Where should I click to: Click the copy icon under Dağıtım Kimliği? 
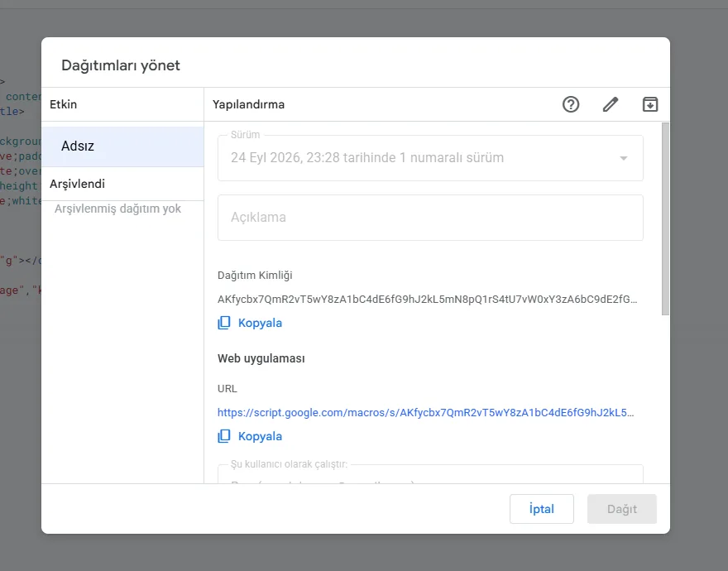point(224,323)
